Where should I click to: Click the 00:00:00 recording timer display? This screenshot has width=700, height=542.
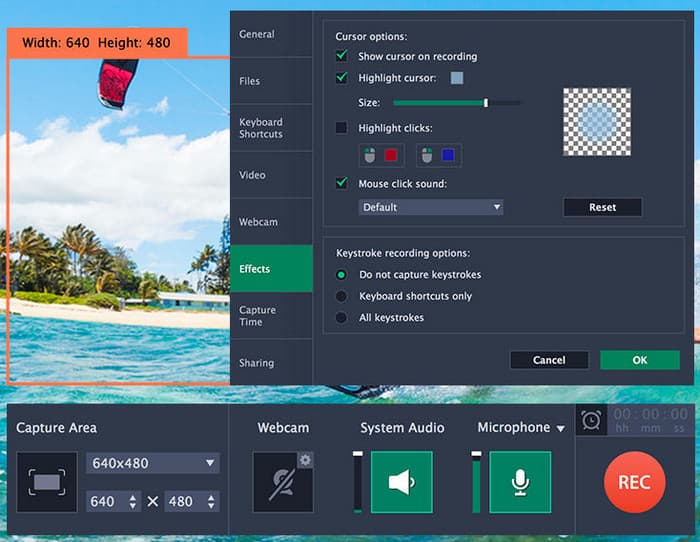[650, 420]
